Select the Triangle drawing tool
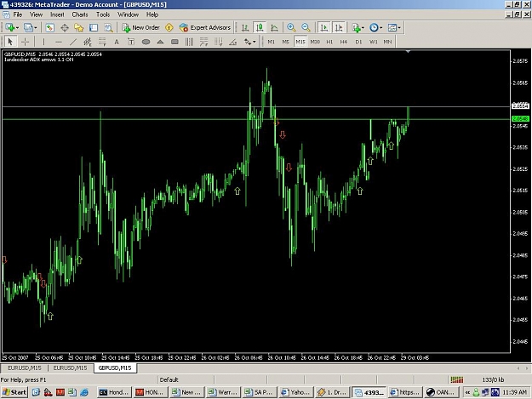532x399 pixels. pyautogui.click(x=161, y=42)
